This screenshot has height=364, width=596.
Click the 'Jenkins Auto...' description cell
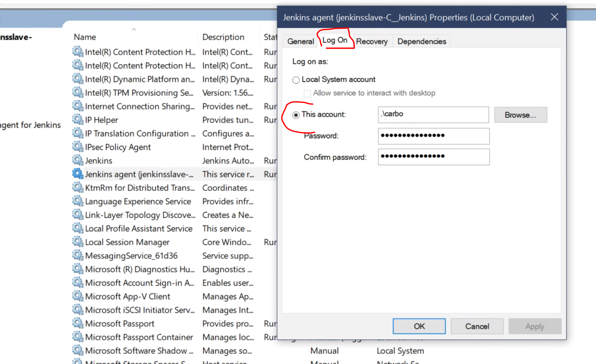(x=228, y=161)
